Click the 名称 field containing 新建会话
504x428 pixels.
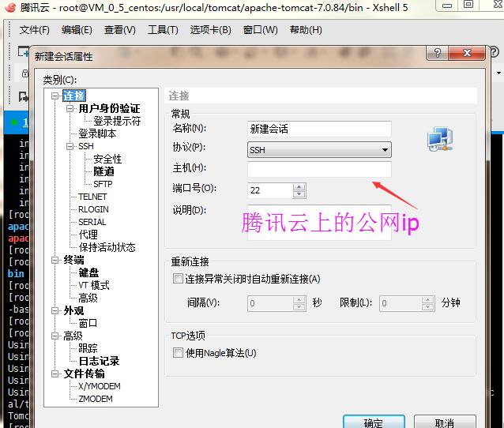[319, 130]
